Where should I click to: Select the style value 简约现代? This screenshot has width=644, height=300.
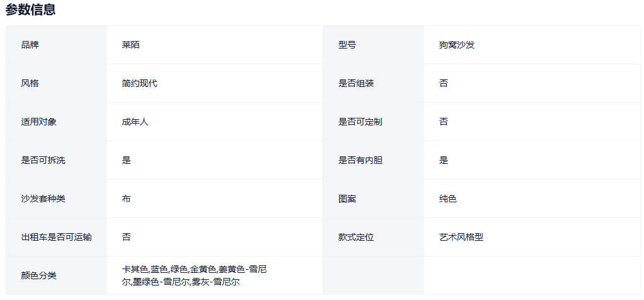(139, 83)
